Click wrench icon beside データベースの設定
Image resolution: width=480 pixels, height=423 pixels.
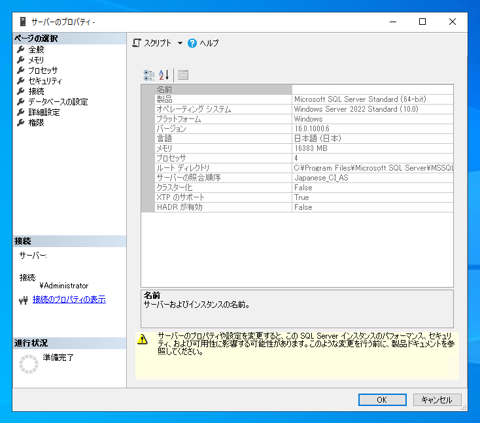pyautogui.click(x=21, y=102)
